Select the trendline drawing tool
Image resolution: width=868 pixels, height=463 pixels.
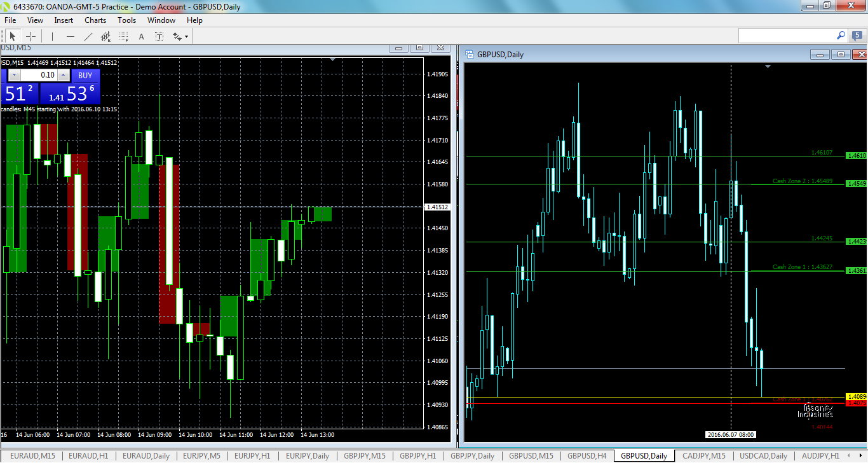88,36
